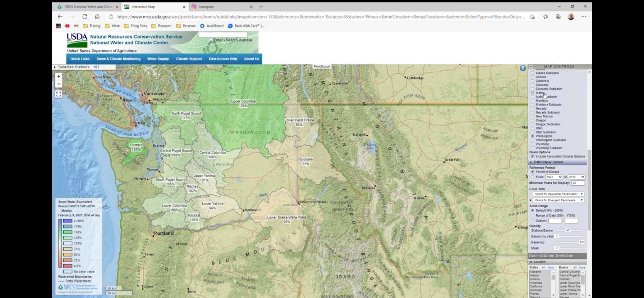Collapse the Map Controls panel
The height and width of the screenshot is (298, 644).
point(531,67)
